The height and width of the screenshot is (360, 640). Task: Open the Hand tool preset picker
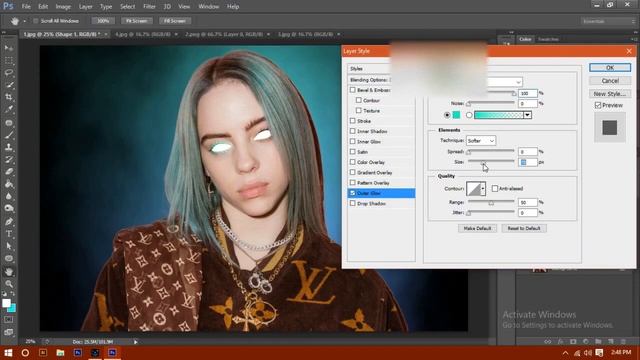pyautogui.click(x=24, y=21)
